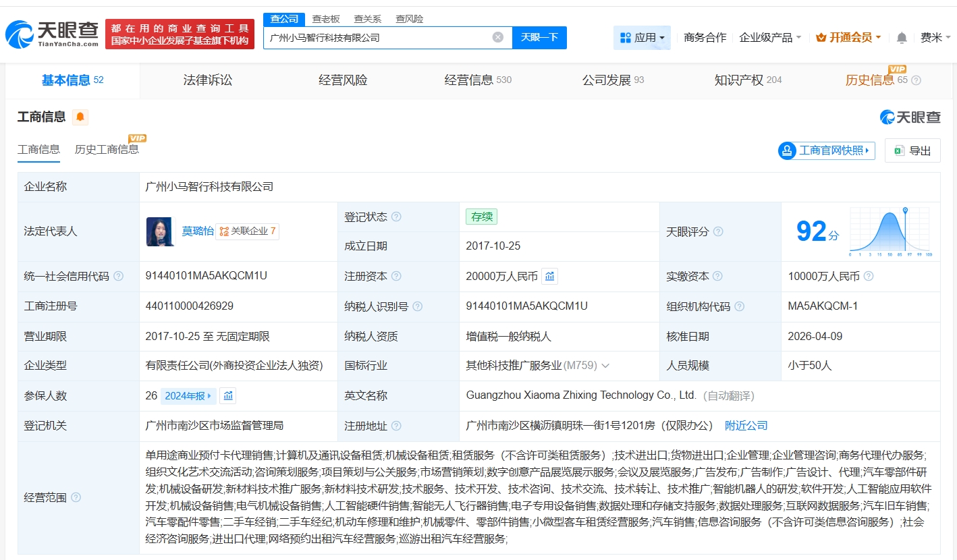This screenshot has height=560, width=957.
Task: Click the TianYanCha logo
Action: point(53,34)
